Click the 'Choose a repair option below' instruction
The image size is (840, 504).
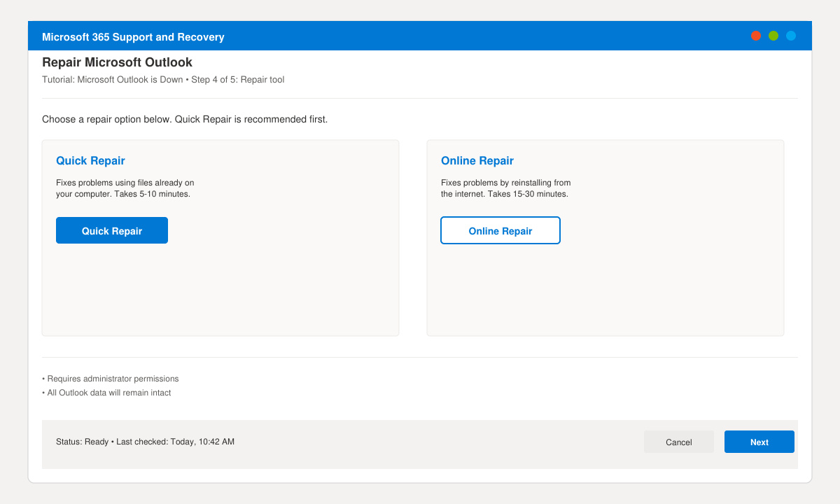click(185, 119)
